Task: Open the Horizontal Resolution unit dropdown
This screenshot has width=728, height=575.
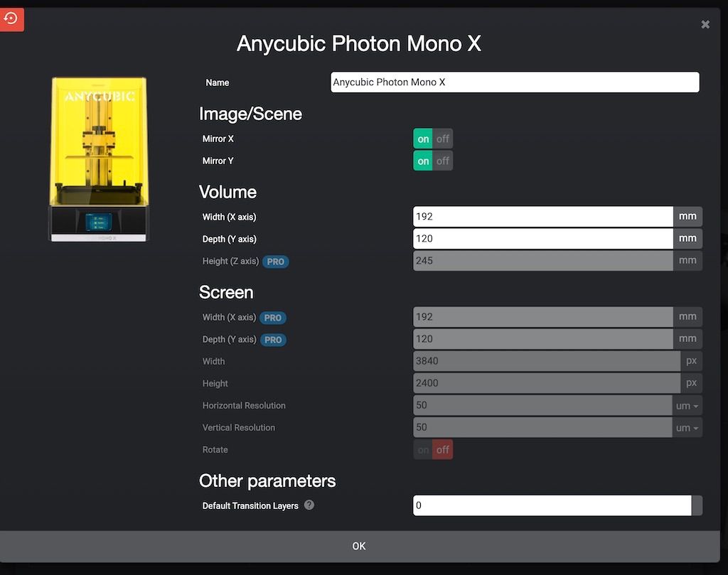Action: click(x=687, y=406)
